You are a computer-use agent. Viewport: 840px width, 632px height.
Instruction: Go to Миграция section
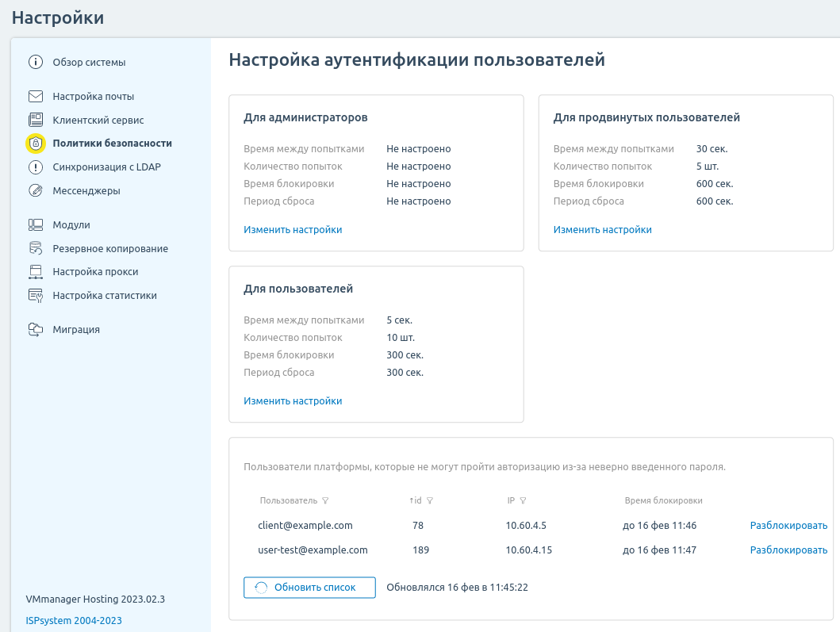(x=76, y=329)
